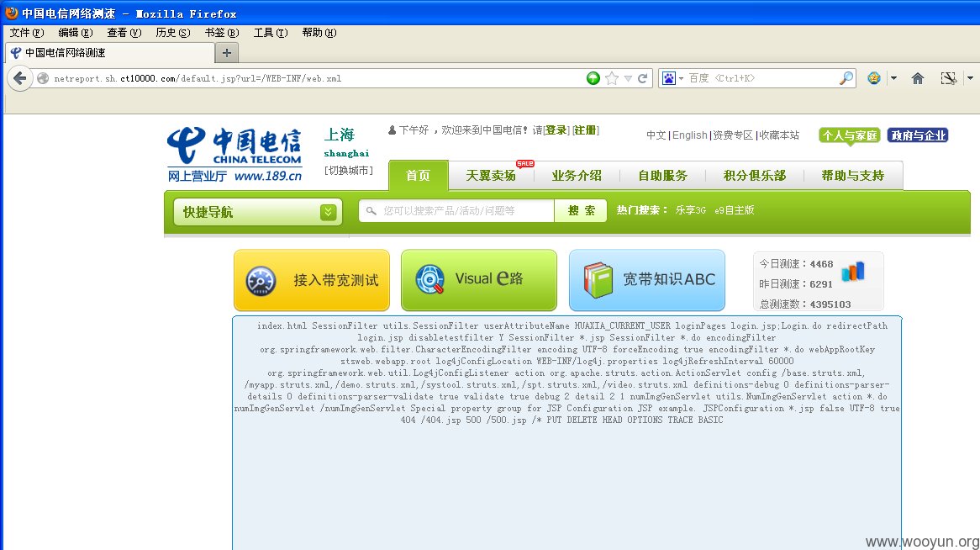Open the 文件 menu

click(27, 33)
